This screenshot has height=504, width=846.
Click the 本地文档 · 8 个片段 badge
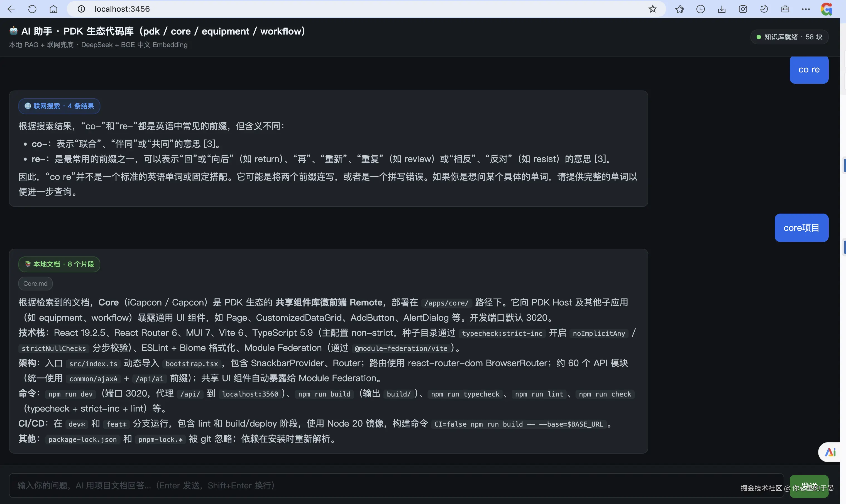[59, 264]
